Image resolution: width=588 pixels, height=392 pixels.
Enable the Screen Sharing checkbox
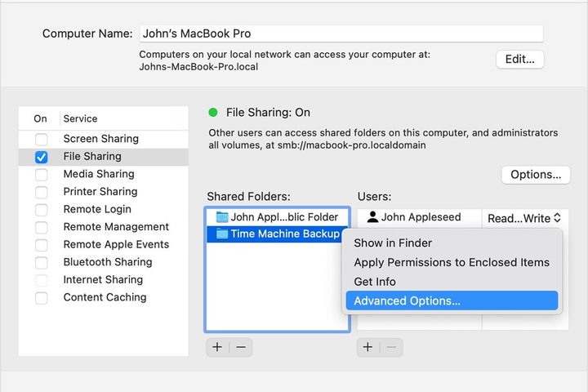(x=42, y=139)
